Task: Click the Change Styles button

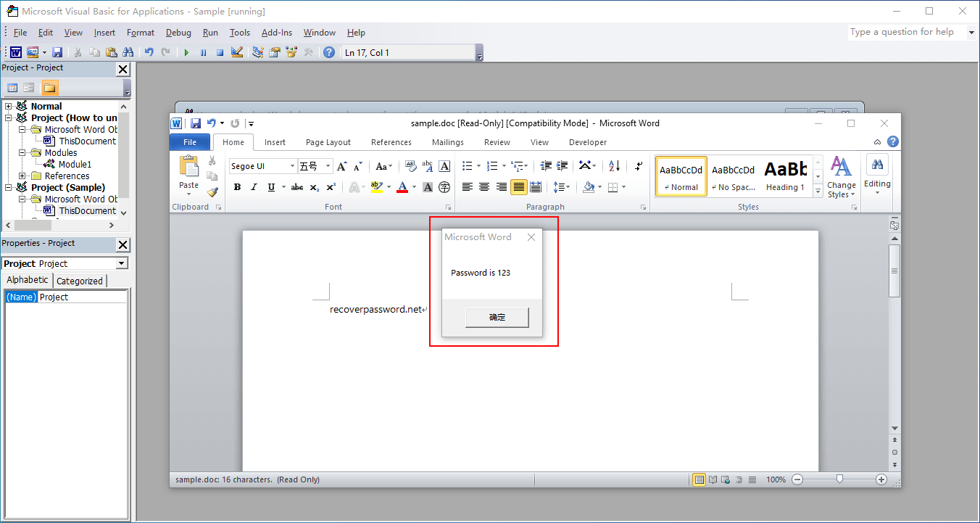Action: coord(842,176)
